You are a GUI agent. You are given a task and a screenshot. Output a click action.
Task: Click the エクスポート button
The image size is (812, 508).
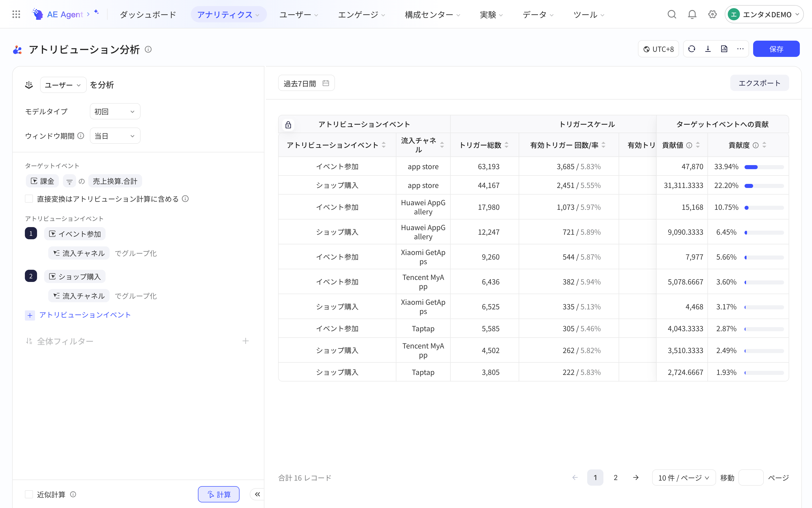point(759,83)
